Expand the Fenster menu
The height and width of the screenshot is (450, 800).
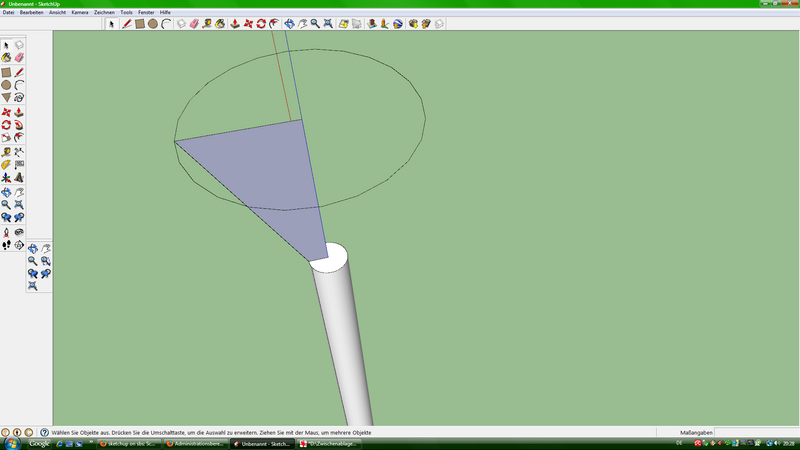146,12
